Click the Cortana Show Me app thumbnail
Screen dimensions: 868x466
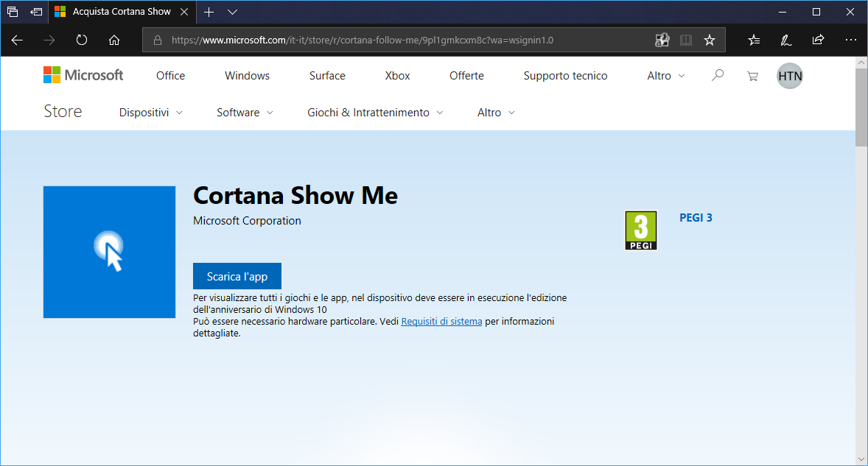(x=109, y=252)
